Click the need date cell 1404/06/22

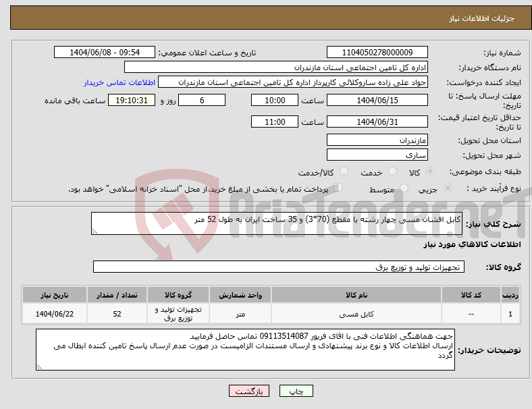tap(54, 314)
